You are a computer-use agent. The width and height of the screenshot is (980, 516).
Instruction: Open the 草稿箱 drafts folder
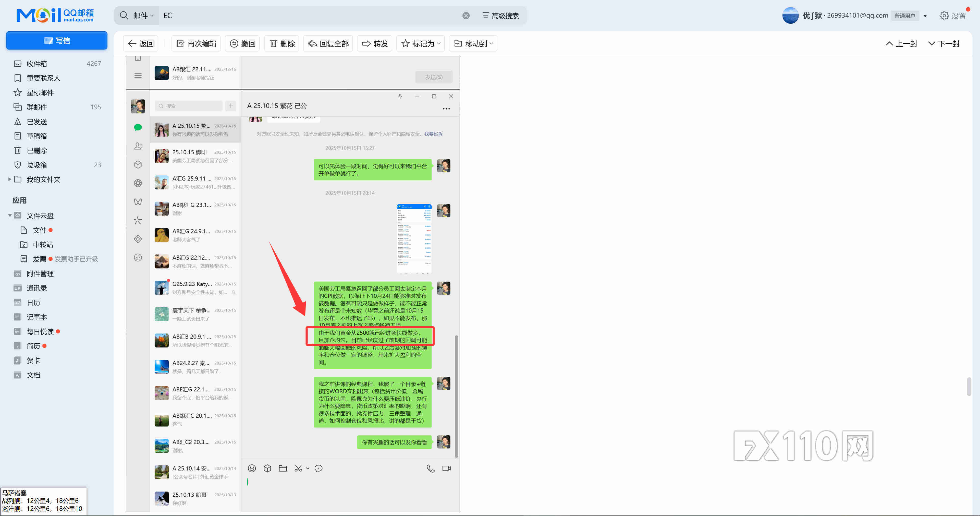pos(57,136)
